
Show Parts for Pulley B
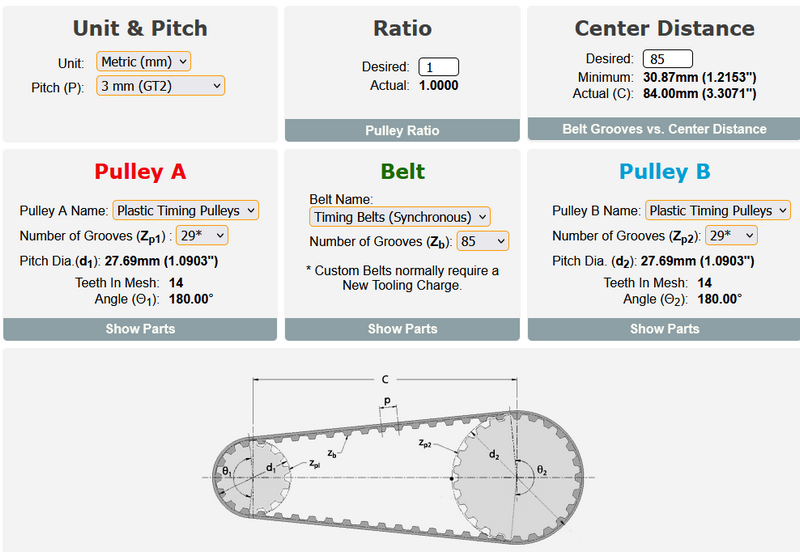point(664,329)
